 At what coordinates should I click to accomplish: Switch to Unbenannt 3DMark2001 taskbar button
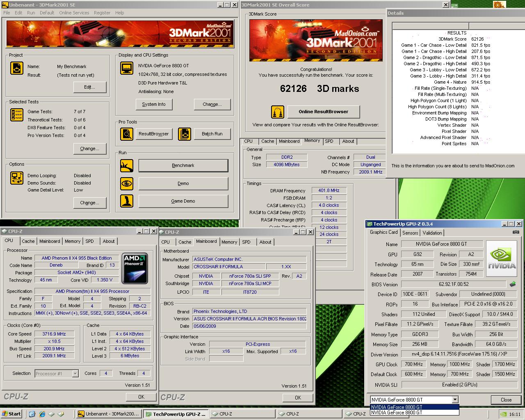tap(109, 414)
